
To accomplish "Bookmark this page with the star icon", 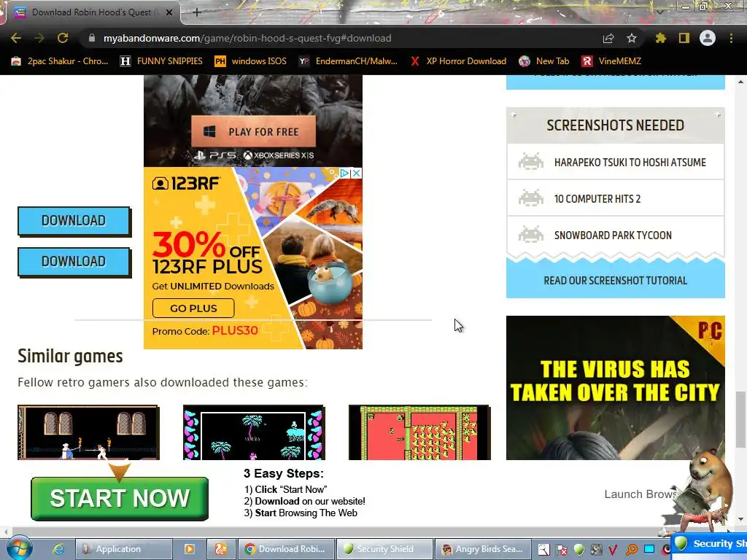I will [632, 38].
